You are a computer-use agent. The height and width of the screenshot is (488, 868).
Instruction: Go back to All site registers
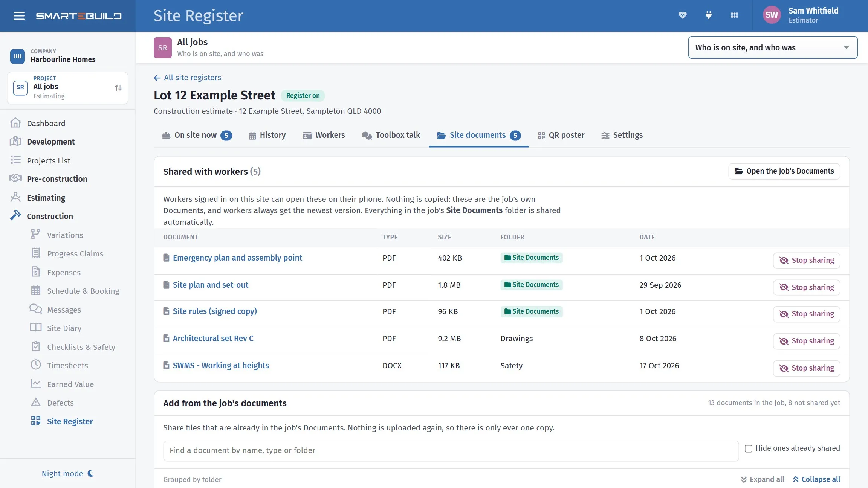(187, 78)
